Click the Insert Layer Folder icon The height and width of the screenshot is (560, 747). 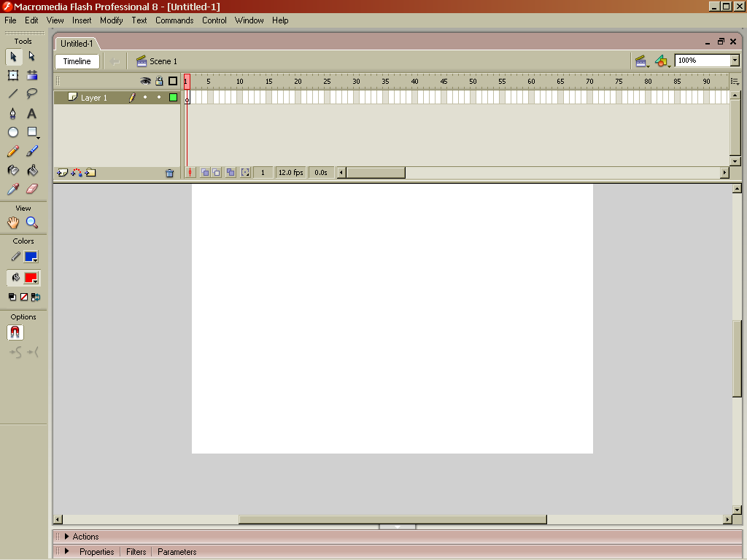point(90,173)
